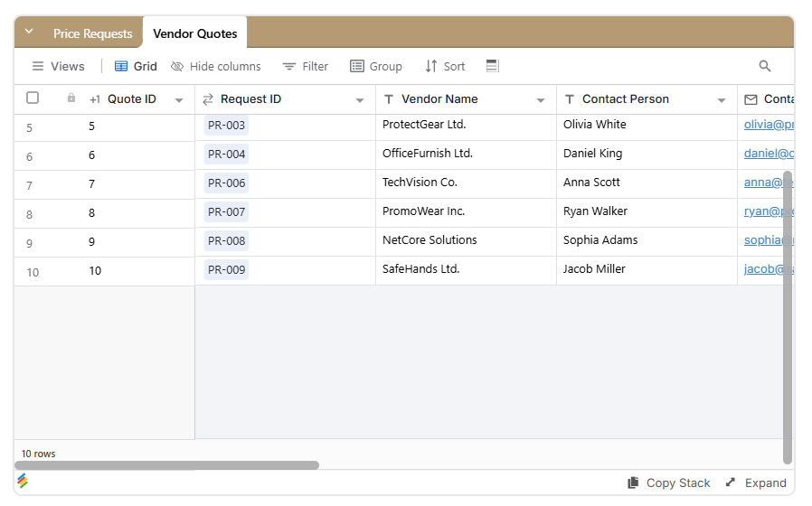Viewport: 812px width, 506px height.
Task: Open the ryan@ email link
Action: click(769, 211)
